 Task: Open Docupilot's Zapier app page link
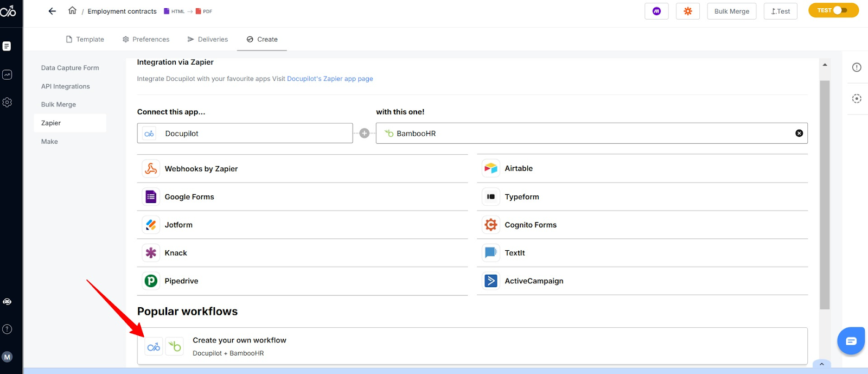pos(330,79)
